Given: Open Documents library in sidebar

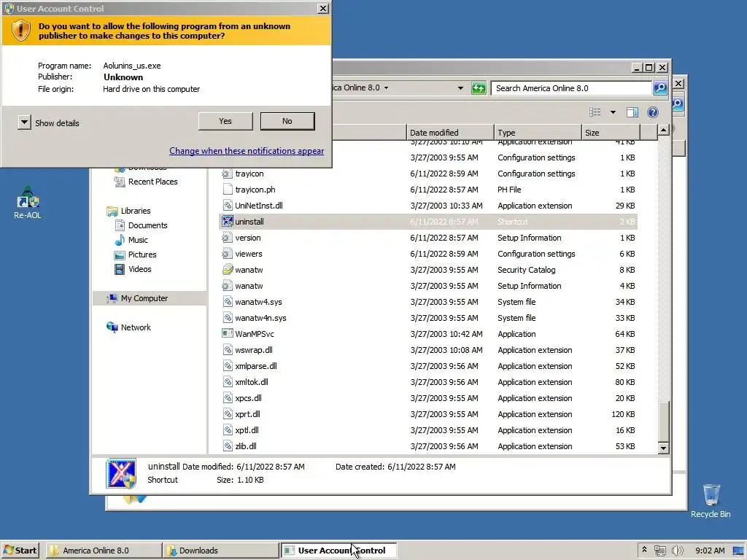Looking at the screenshot, I should (141, 225).
